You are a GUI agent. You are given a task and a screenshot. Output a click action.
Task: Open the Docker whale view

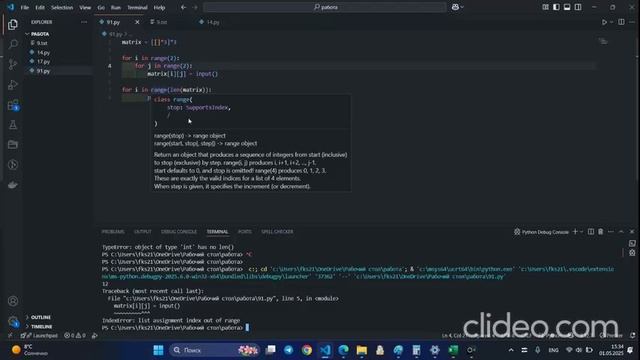13,185
